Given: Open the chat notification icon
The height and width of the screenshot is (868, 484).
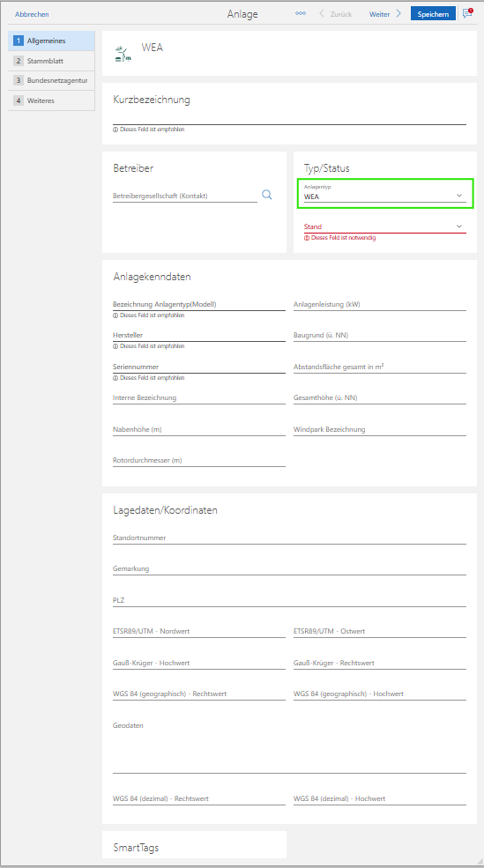Looking at the screenshot, I should pyautogui.click(x=468, y=13).
